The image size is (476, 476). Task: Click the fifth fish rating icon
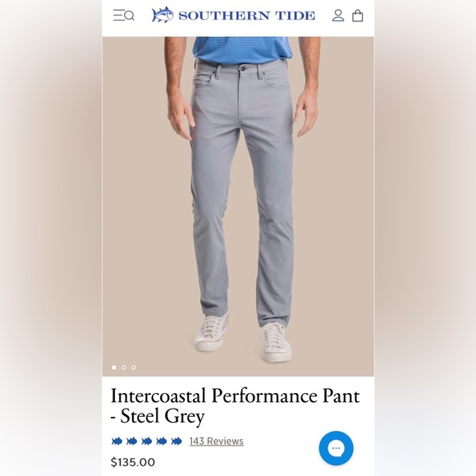[x=176, y=441]
